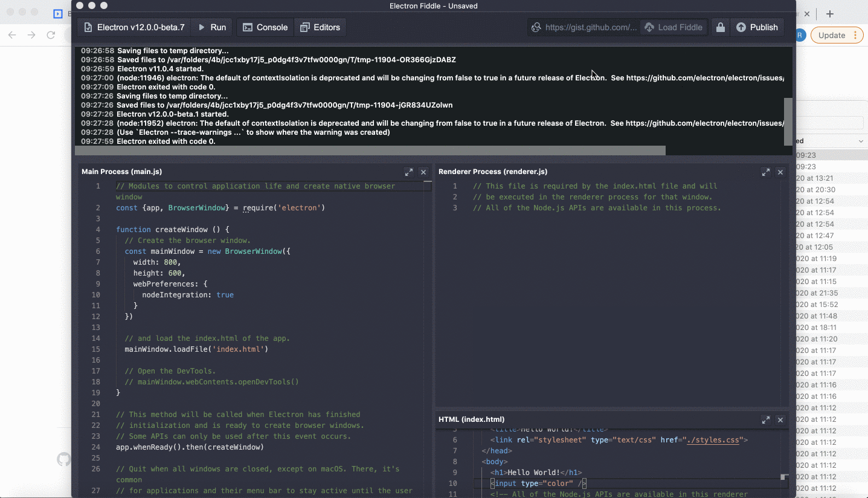Click the openDevTools() commented line
The height and width of the screenshot is (498, 868).
211,382
